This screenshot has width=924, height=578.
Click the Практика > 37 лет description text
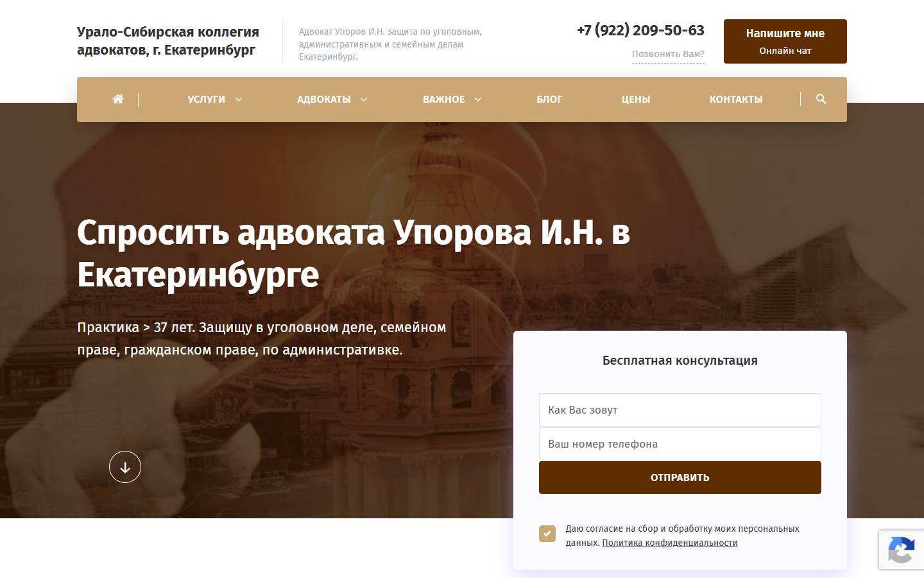point(262,338)
